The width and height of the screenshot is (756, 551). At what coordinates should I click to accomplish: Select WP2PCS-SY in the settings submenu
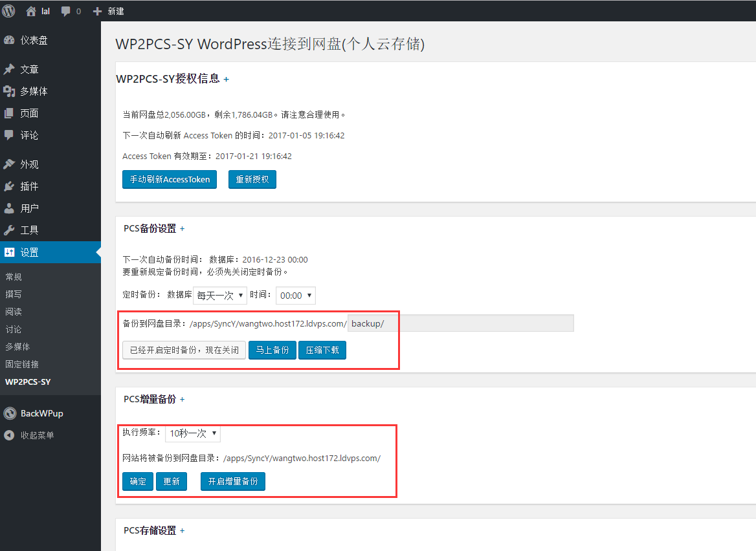tap(28, 382)
